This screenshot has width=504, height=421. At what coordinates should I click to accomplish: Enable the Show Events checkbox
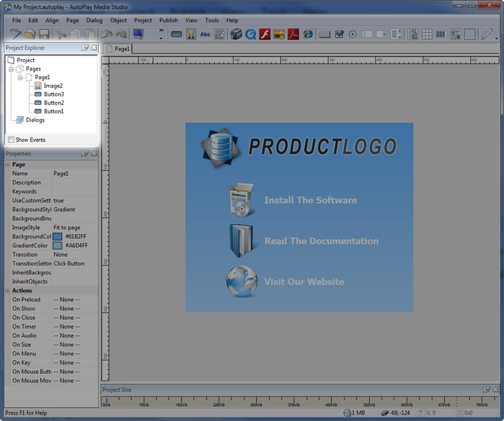[11, 140]
